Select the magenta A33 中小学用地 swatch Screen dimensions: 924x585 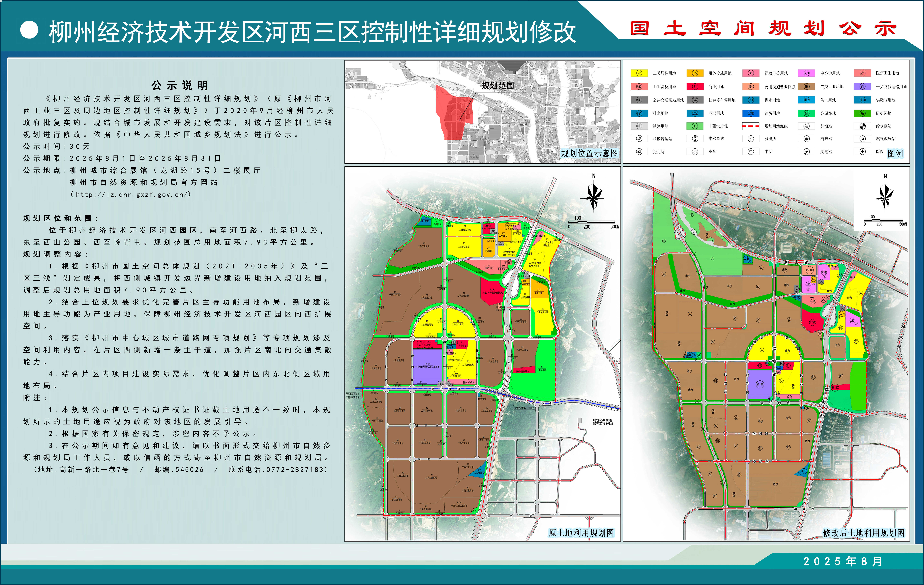pyautogui.click(x=807, y=73)
